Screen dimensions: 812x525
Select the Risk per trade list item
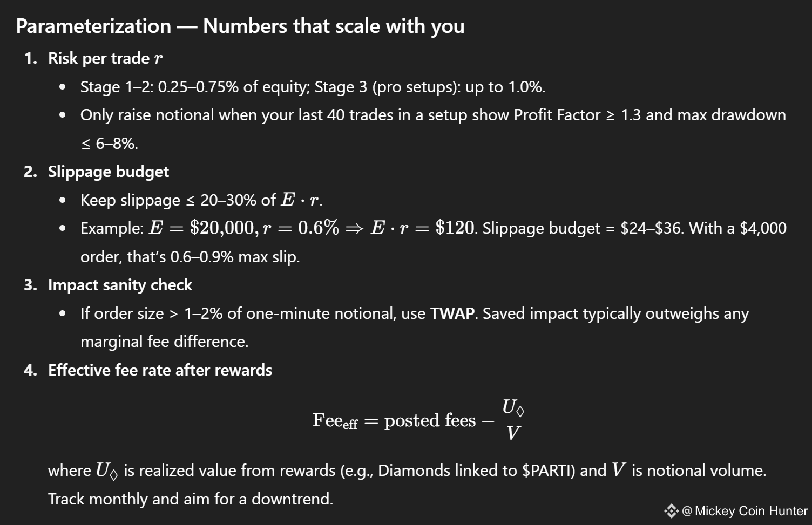[x=105, y=58]
